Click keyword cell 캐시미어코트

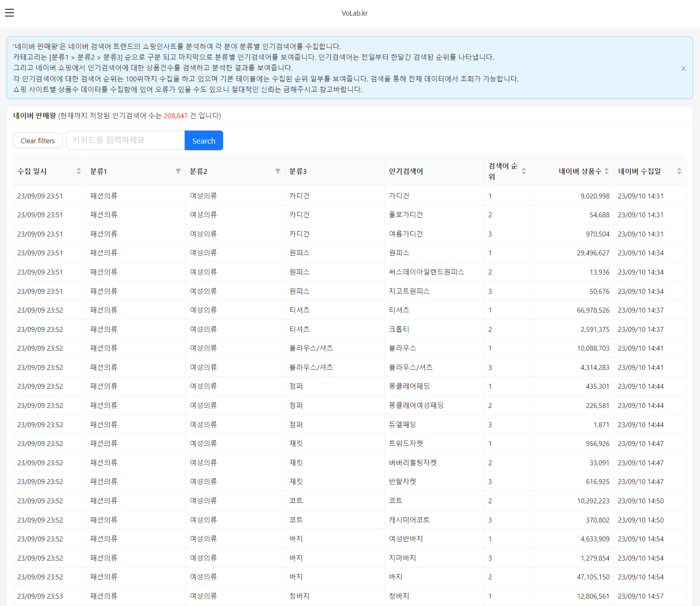click(409, 520)
